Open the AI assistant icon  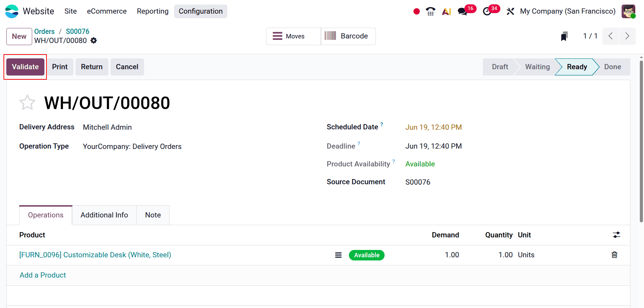point(446,12)
